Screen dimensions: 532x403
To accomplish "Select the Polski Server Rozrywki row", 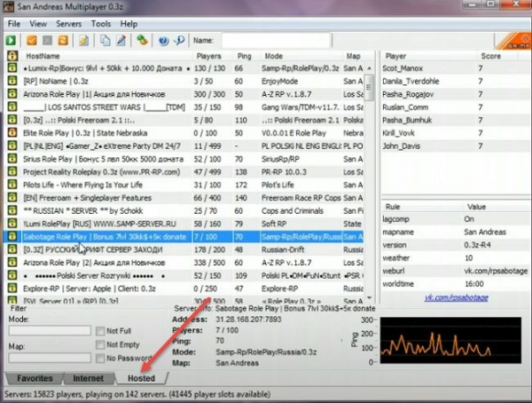I will (x=185, y=275).
